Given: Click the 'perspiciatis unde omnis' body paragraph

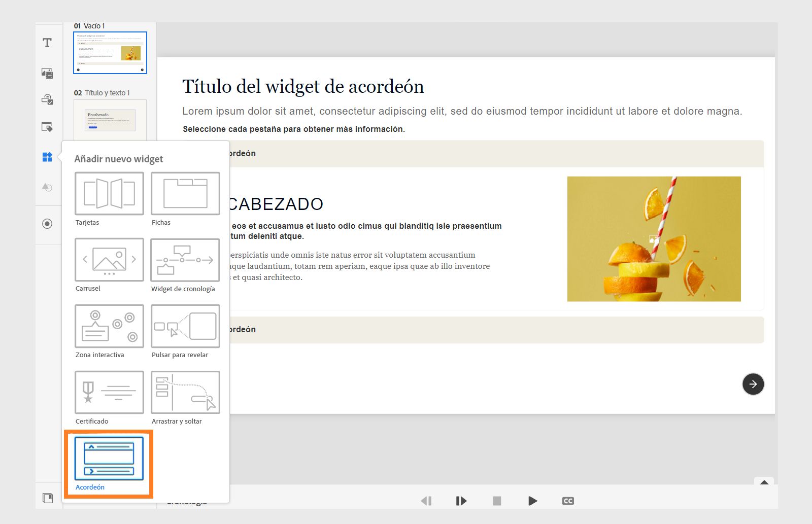Looking at the screenshot, I should coord(359,266).
